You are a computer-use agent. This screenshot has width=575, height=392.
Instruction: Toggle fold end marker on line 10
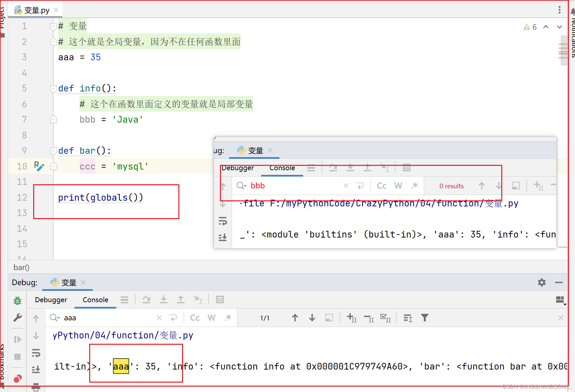pyautogui.click(x=53, y=166)
